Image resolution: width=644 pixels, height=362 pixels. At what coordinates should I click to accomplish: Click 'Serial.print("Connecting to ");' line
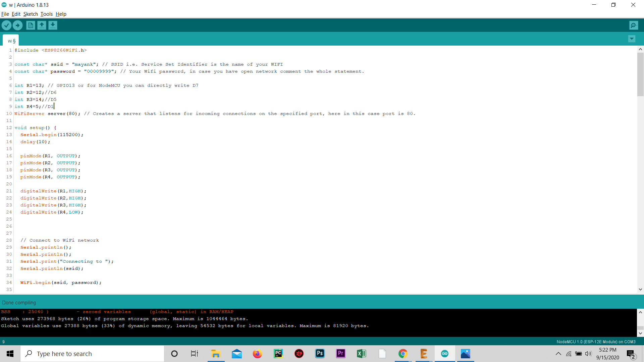click(67, 261)
